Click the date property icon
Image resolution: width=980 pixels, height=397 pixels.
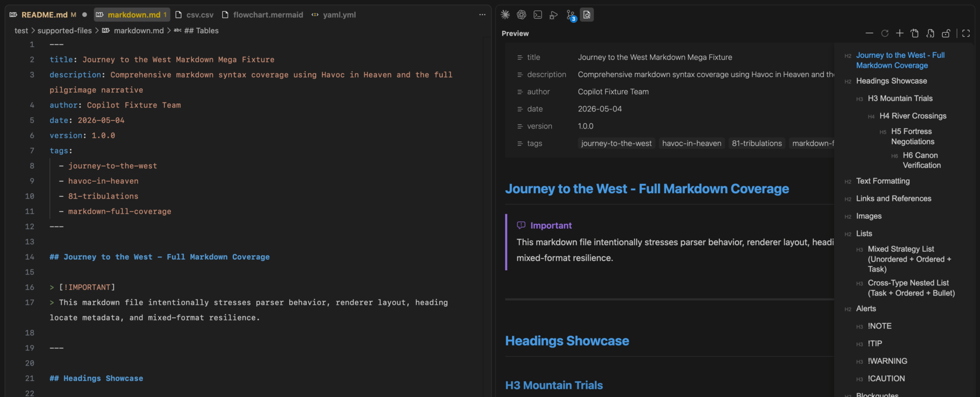[x=520, y=109]
